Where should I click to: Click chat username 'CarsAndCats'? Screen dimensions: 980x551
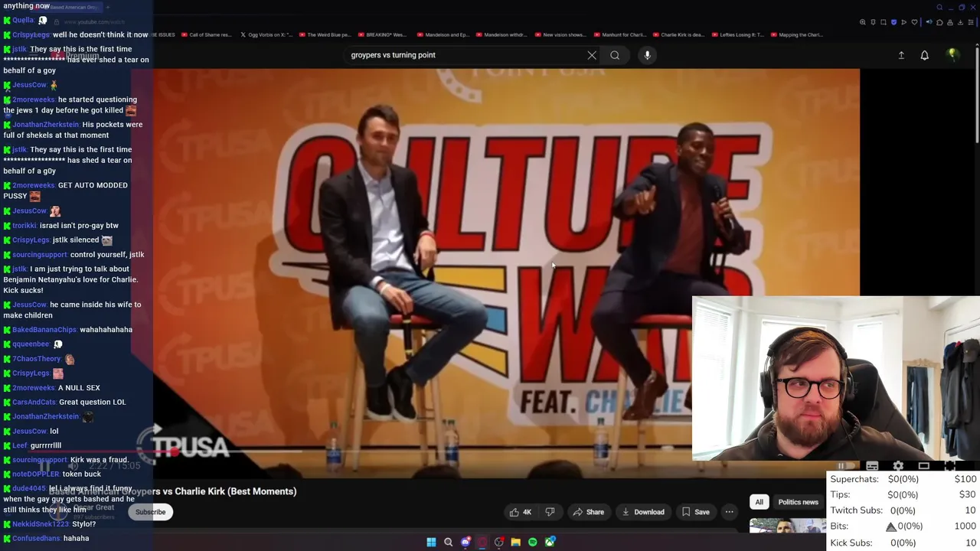(x=34, y=402)
